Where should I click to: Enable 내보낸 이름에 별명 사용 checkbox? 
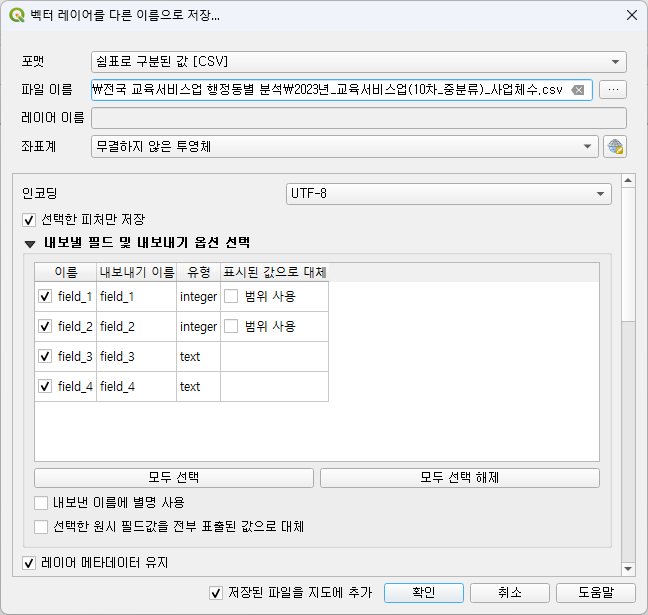coord(41,503)
